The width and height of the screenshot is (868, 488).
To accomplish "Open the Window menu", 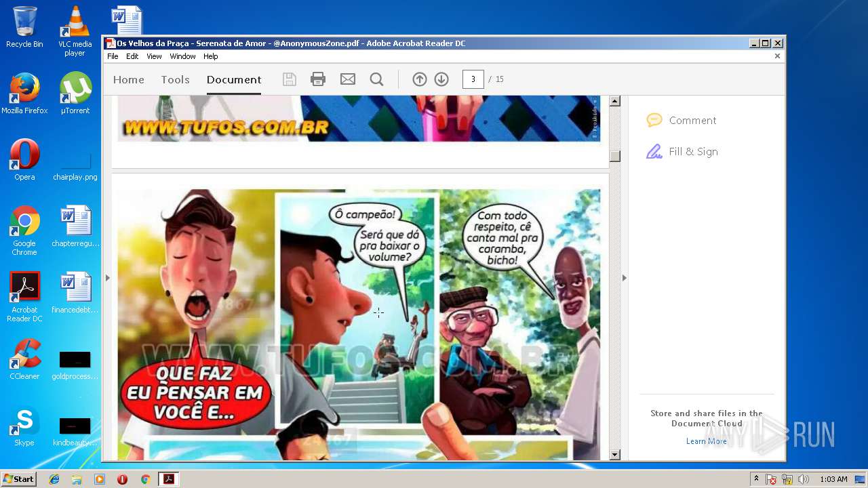I will [182, 56].
